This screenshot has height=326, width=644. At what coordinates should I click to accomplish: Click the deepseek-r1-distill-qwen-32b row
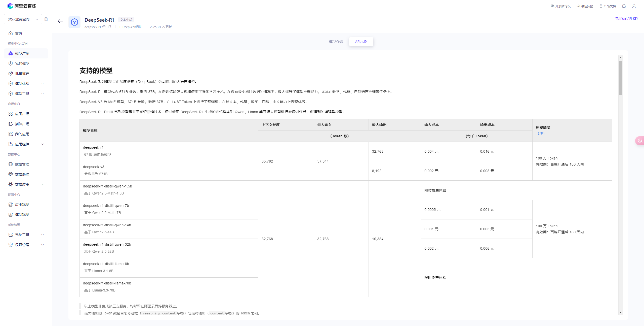[x=169, y=248]
